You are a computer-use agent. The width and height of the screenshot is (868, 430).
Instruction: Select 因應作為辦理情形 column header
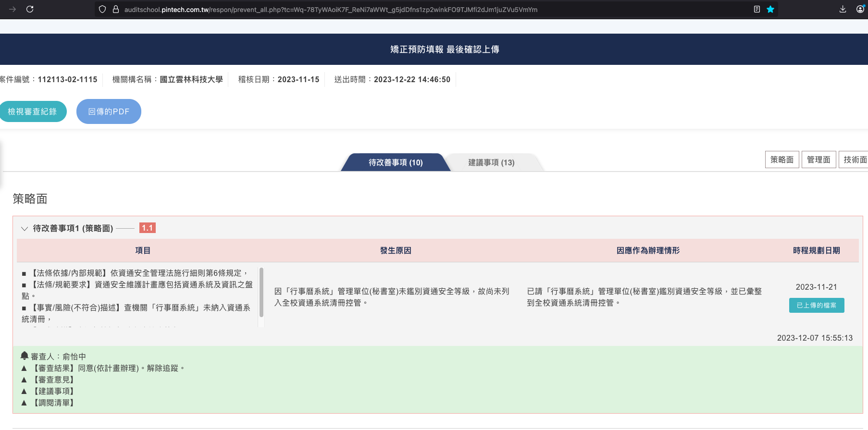[x=648, y=250]
